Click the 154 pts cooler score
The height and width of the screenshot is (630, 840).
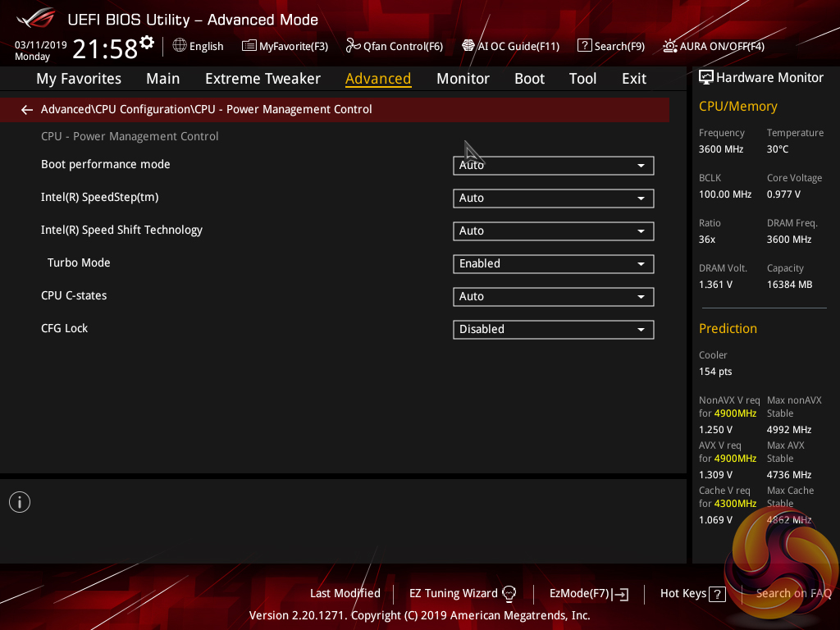tap(715, 372)
